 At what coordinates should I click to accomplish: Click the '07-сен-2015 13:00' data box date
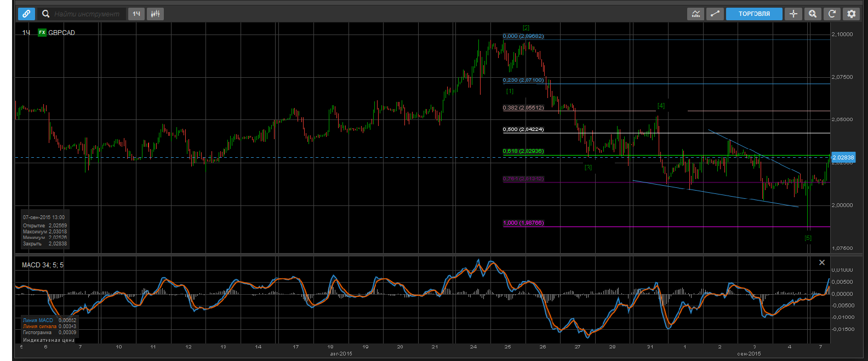44,217
